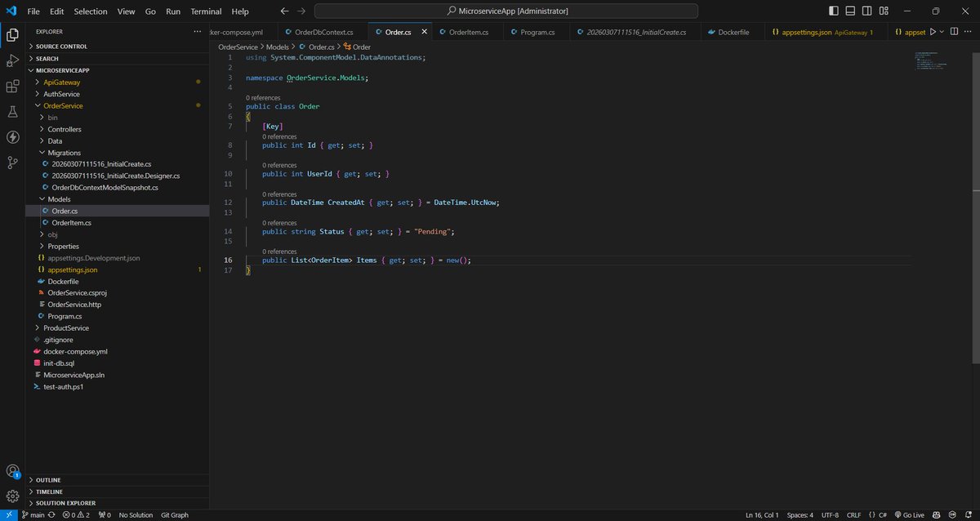Open the Selection menu
The width and height of the screenshot is (980, 521).
click(x=91, y=11)
